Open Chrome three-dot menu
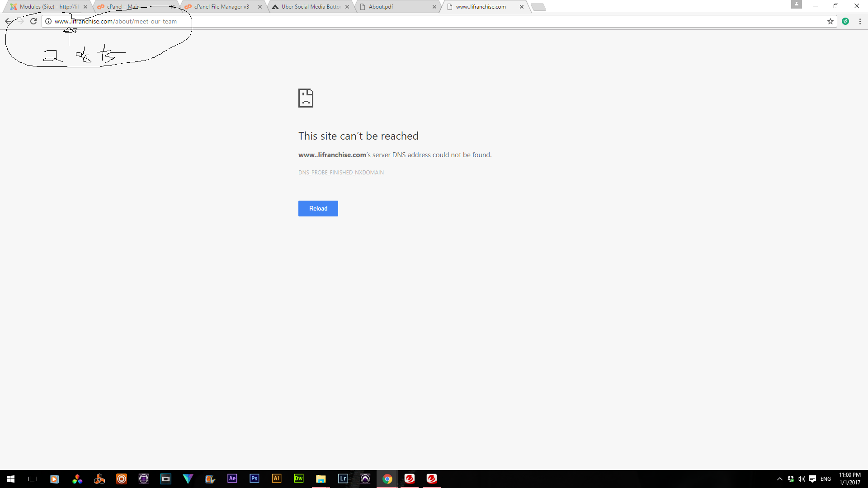868x488 pixels. 860,21
